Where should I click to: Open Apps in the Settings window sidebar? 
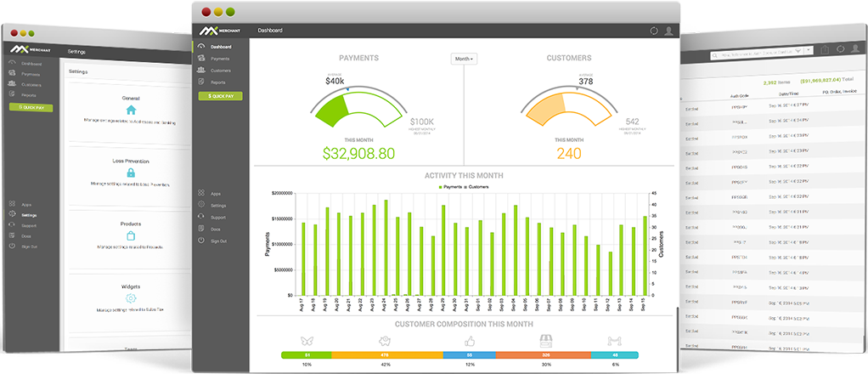(x=26, y=205)
